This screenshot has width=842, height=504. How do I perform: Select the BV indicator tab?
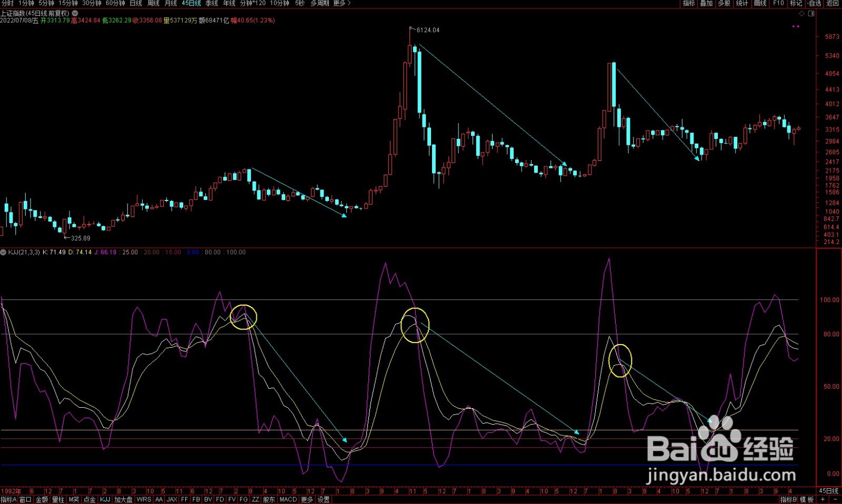pos(208,500)
